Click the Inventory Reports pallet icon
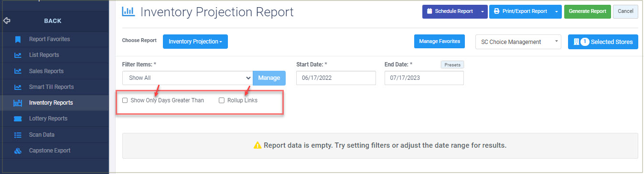This screenshot has height=174, width=644. pos(18,103)
